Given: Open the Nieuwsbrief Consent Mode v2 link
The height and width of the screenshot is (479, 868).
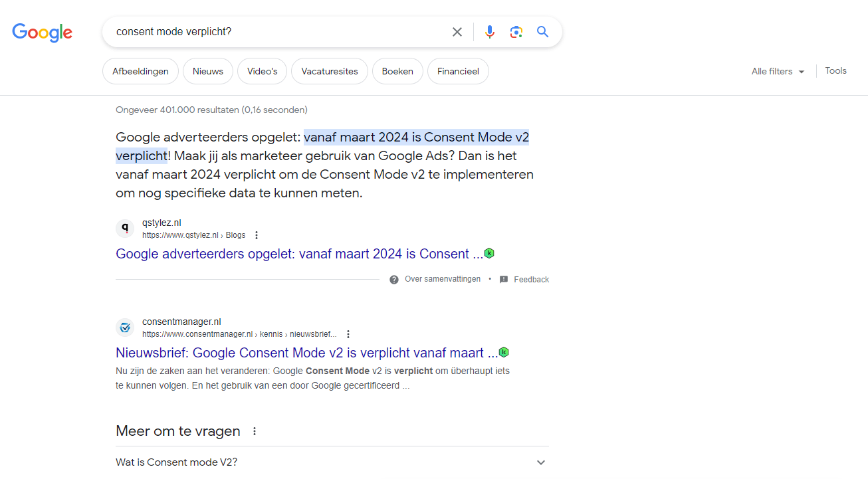Looking at the screenshot, I should (x=306, y=353).
